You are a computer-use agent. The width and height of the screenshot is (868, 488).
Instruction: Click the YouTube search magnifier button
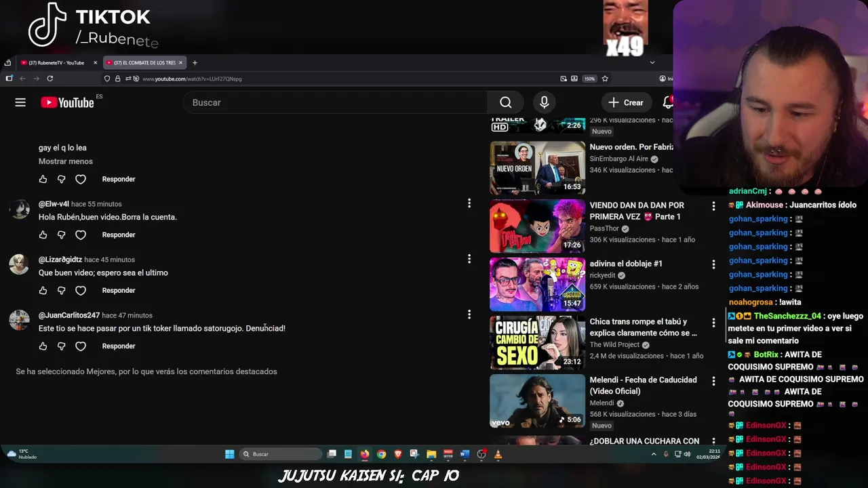[505, 102]
